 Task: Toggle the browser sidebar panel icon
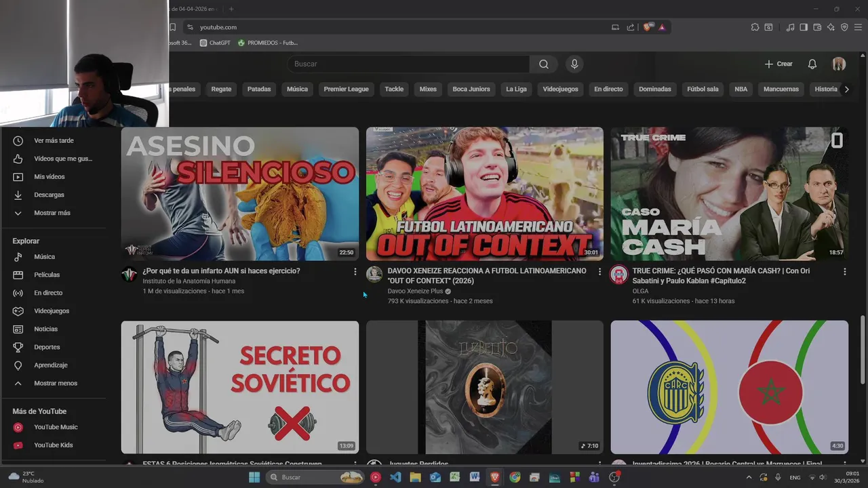(804, 27)
